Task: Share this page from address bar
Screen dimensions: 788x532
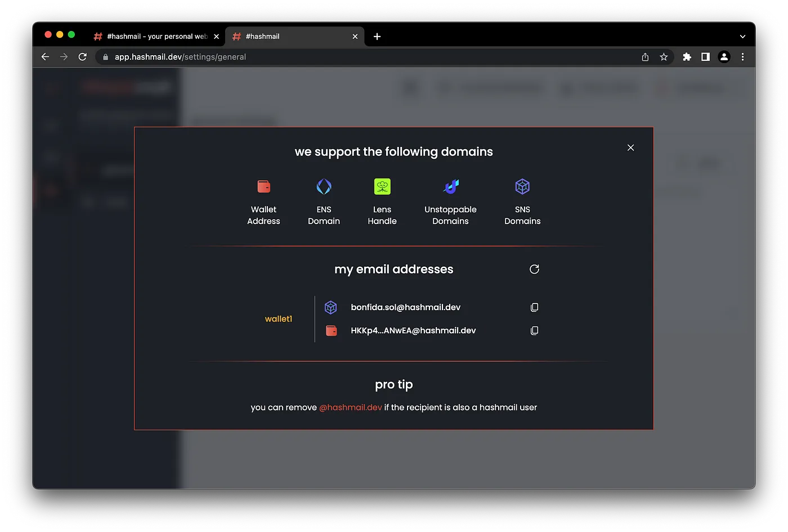Action: [645, 57]
